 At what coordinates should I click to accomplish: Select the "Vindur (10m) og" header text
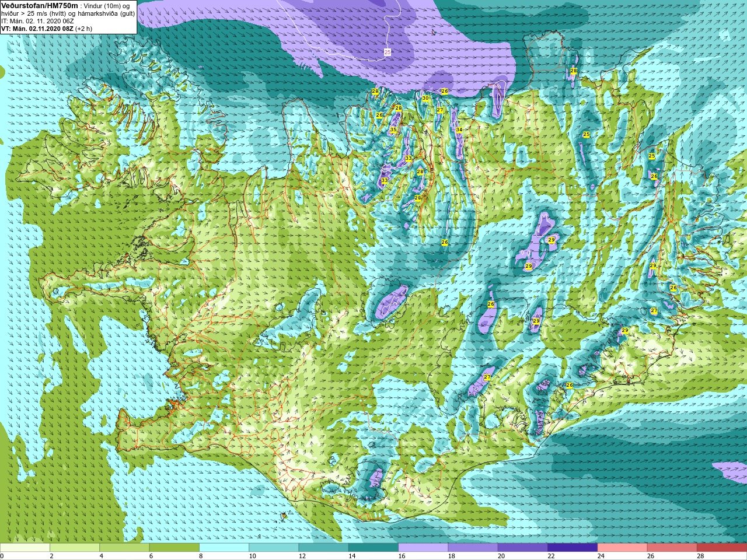(107, 6)
